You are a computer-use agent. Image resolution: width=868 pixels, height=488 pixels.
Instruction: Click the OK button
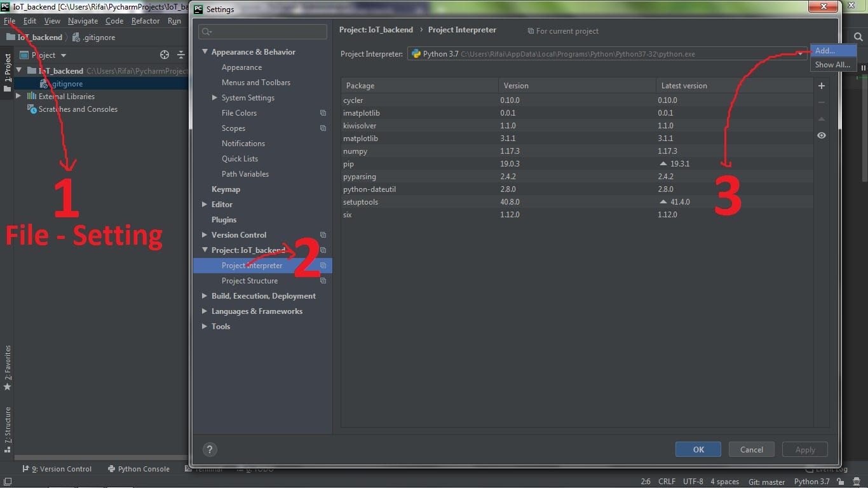[698, 449]
